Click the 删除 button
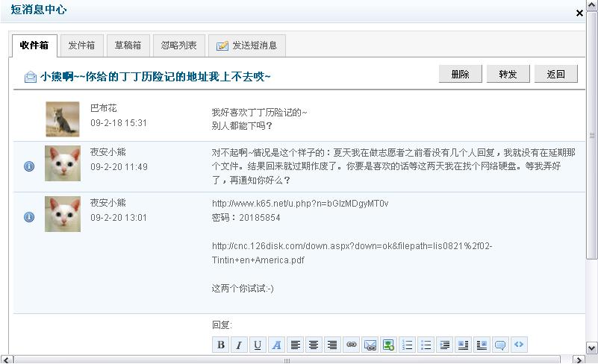The height and width of the screenshot is (364, 598). [461, 74]
